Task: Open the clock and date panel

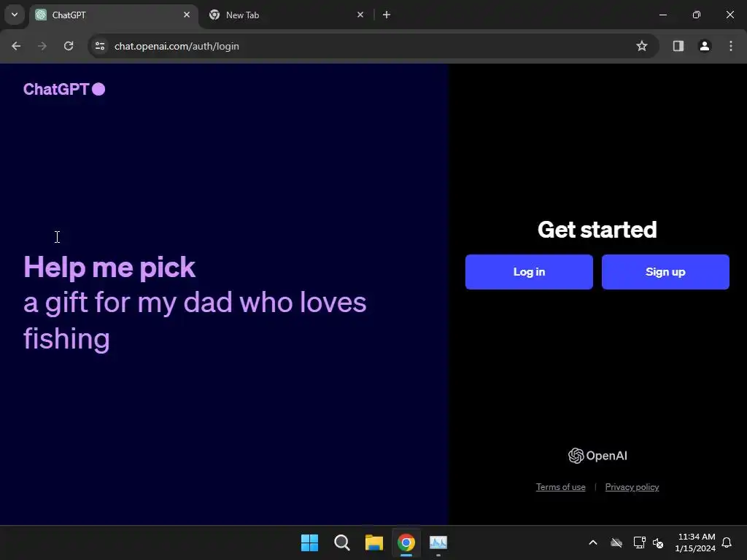Action: coord(695,542)
